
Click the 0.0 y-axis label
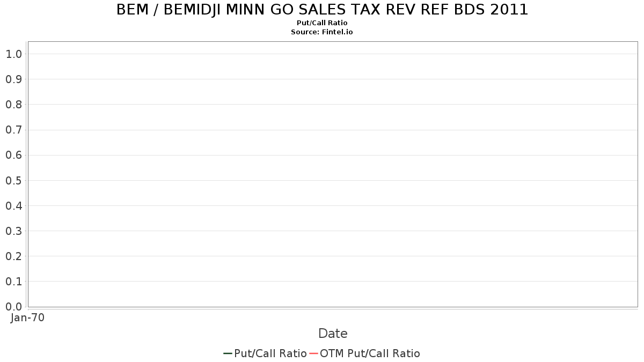[x=13, y=307]
